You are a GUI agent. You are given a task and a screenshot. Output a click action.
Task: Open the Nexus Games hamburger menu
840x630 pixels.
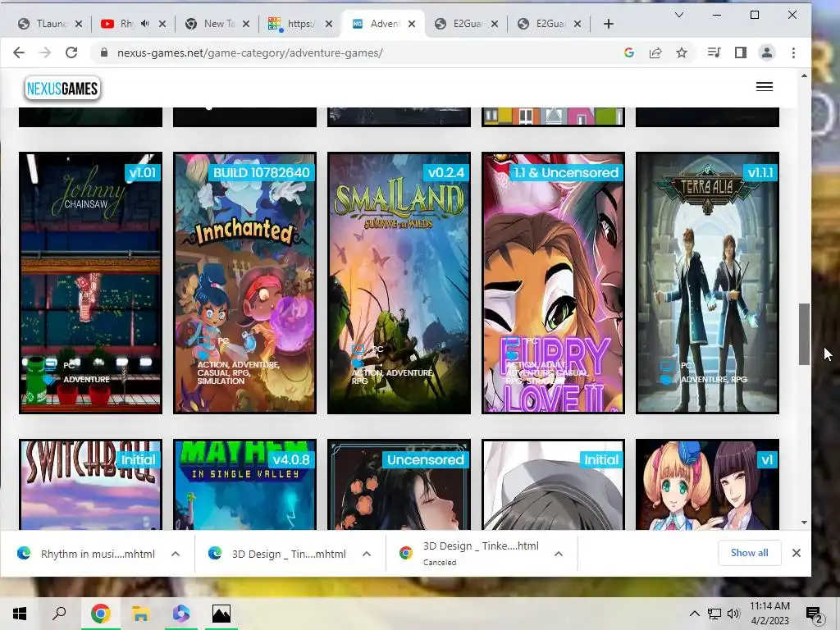tap(765, 87)
